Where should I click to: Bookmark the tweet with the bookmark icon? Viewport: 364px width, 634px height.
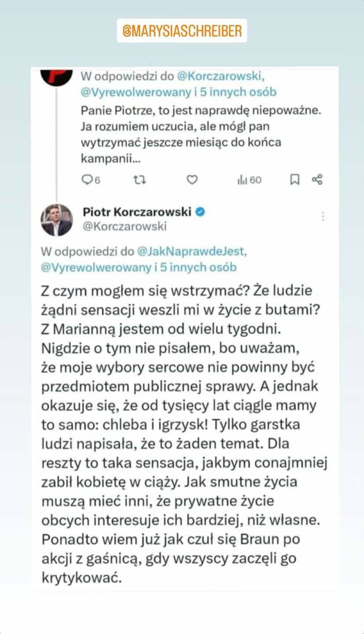tap(295, 179)
